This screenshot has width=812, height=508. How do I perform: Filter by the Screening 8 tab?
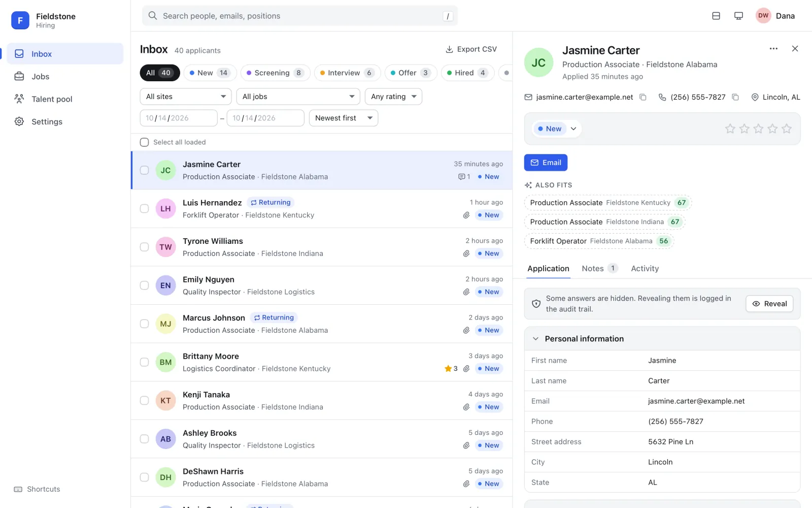[275, 73]
